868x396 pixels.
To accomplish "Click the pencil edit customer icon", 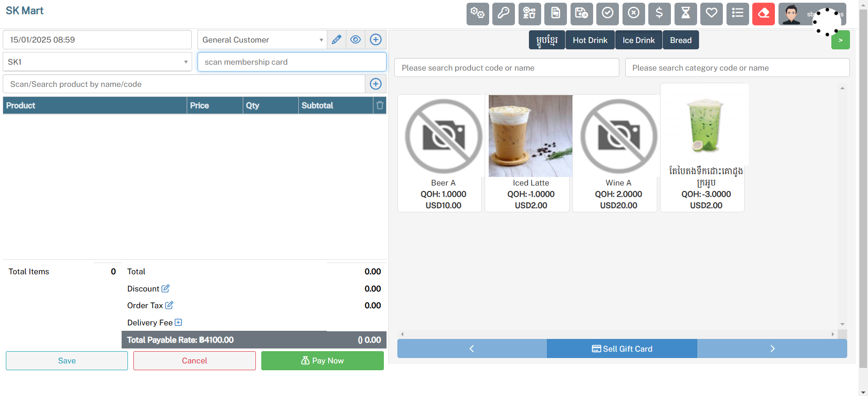I will point(336,40).
